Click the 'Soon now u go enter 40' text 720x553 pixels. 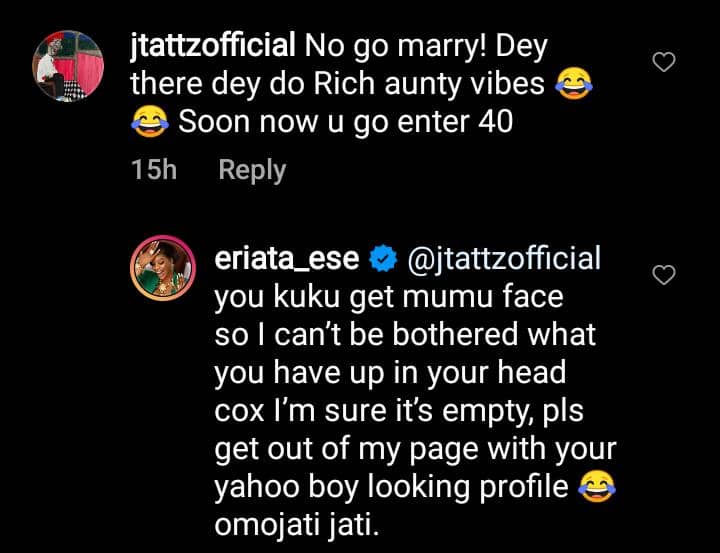(345, 124)
